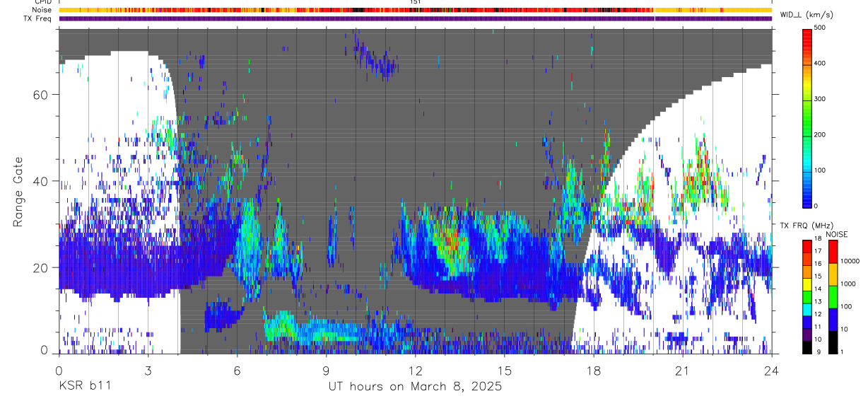Click the 'WID⊥ (km/s)' color bar title
Screen dimensions: 868x401
click(807, 15)
